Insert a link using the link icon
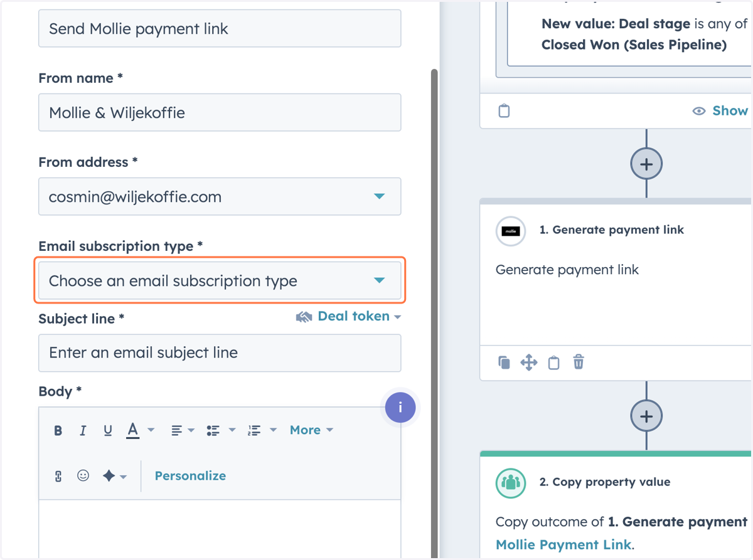This screenshot has height=560, width=753. click(x=58, y=476)
